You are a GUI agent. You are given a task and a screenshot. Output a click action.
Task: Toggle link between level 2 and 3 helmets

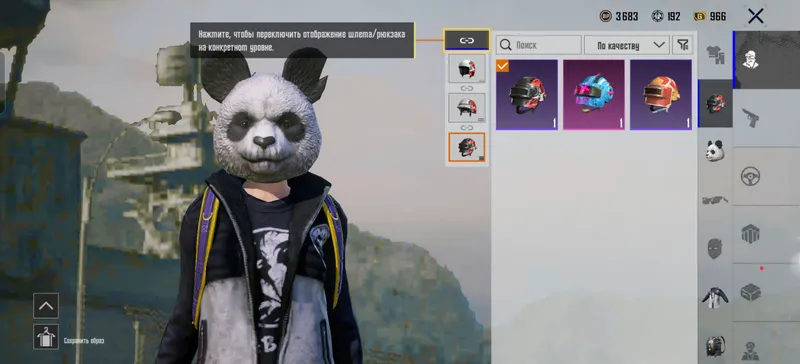tap(467, 127)
